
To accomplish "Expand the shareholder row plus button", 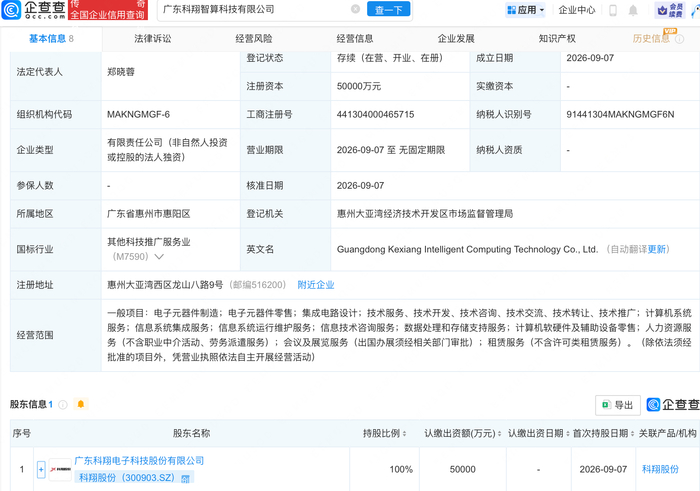I will pyautogui.click(x=41, y=470).
